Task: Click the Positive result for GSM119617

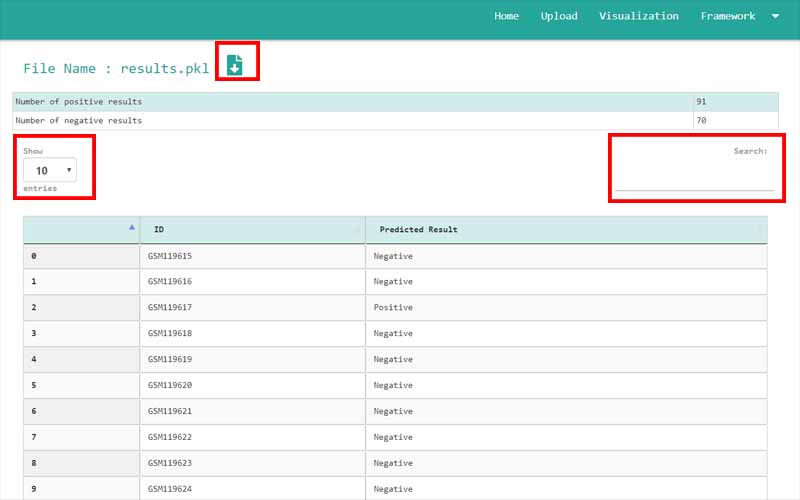Action: [393, 308]
